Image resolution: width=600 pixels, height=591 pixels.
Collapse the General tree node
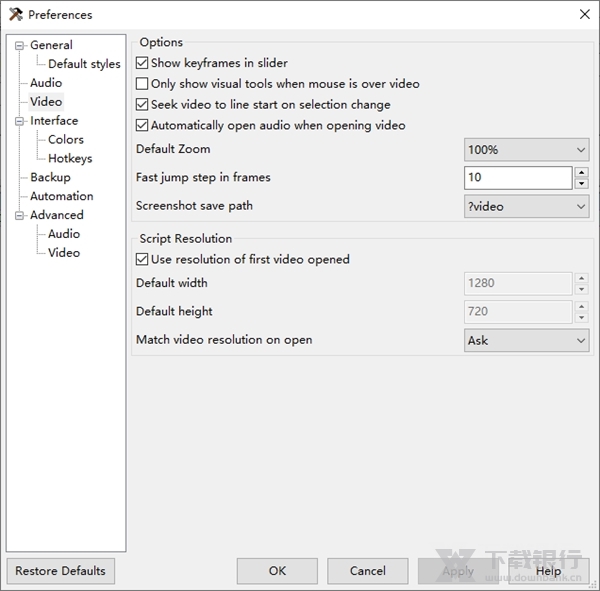[19, 45]
